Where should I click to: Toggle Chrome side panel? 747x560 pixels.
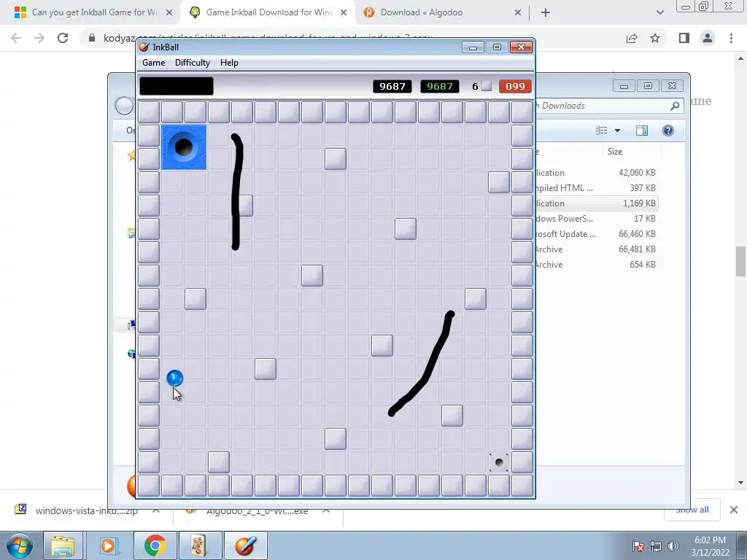coord(684,38)
